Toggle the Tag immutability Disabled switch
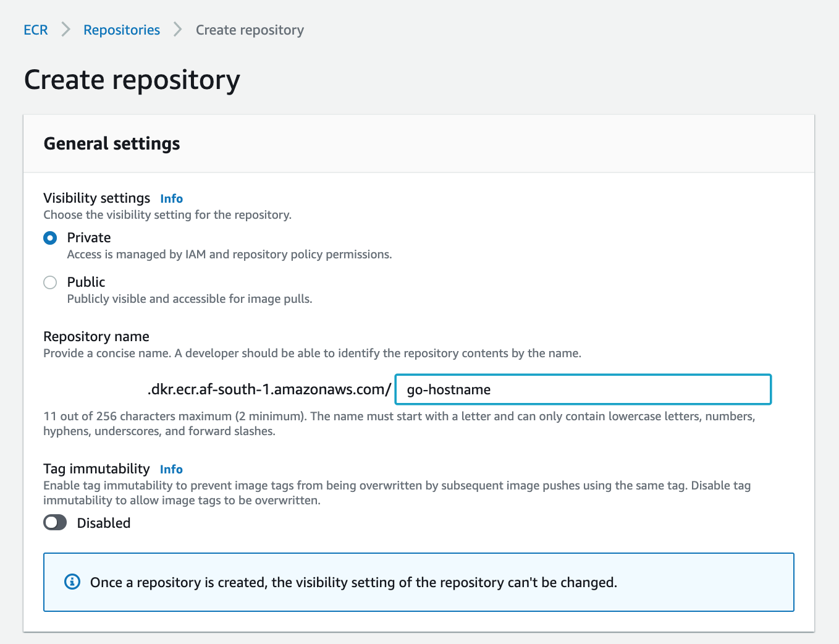839x644 pixels. pyautogui.click(x=55, y=523)
